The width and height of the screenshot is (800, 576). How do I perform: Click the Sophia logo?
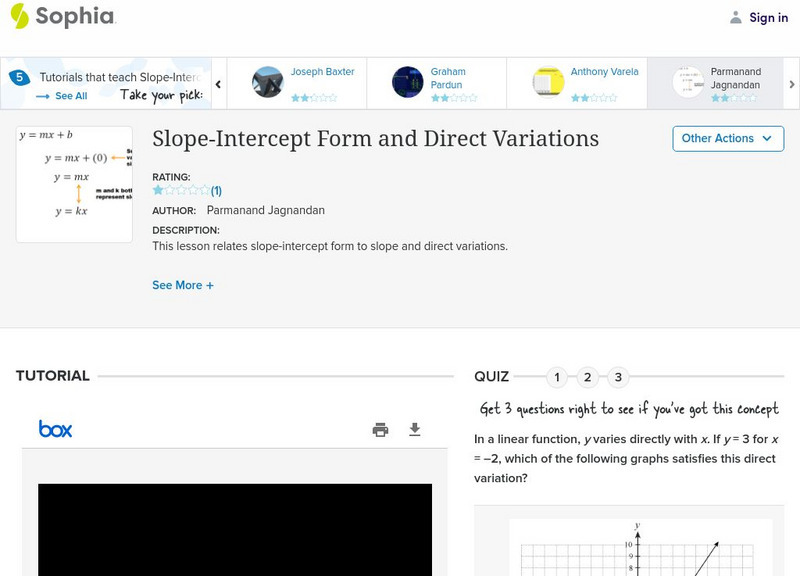[62, 16]
